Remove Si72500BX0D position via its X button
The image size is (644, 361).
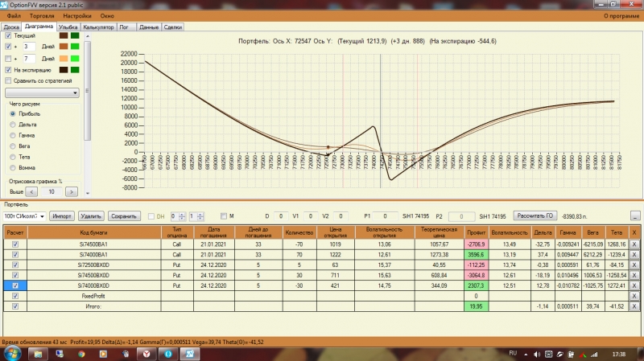(634, 265)
